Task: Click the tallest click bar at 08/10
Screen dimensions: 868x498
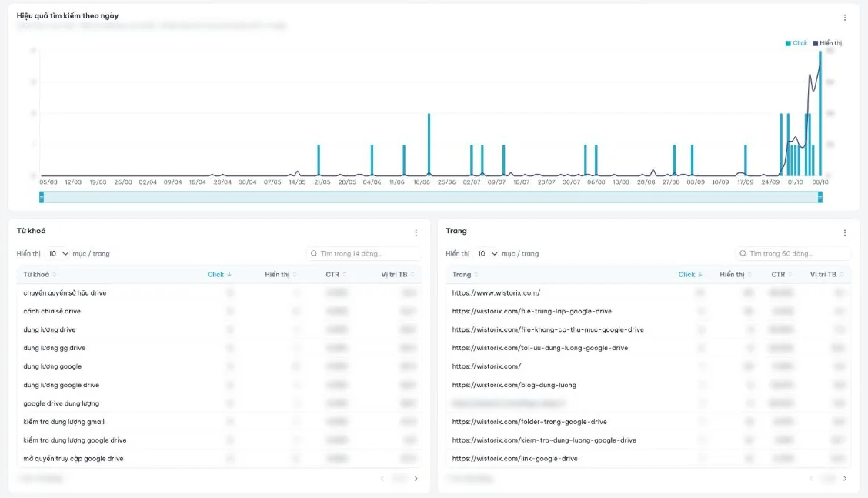Action: (820, 114)
